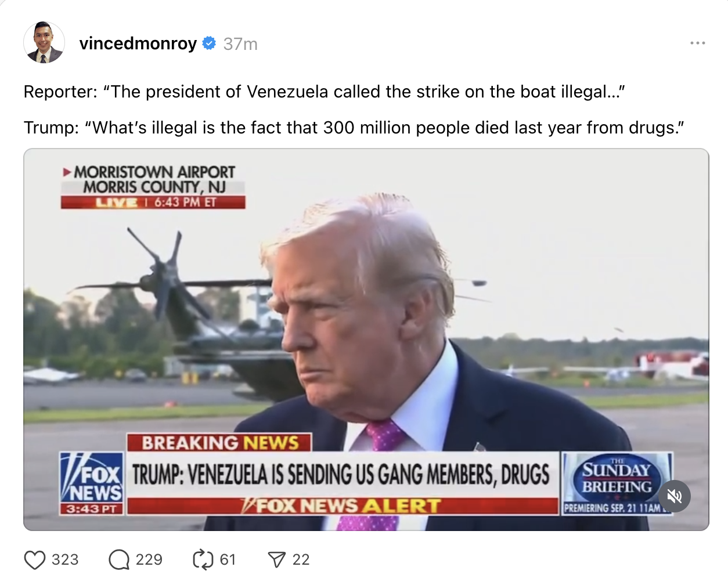Visit the vincedmonroy username link

[138, 44]
